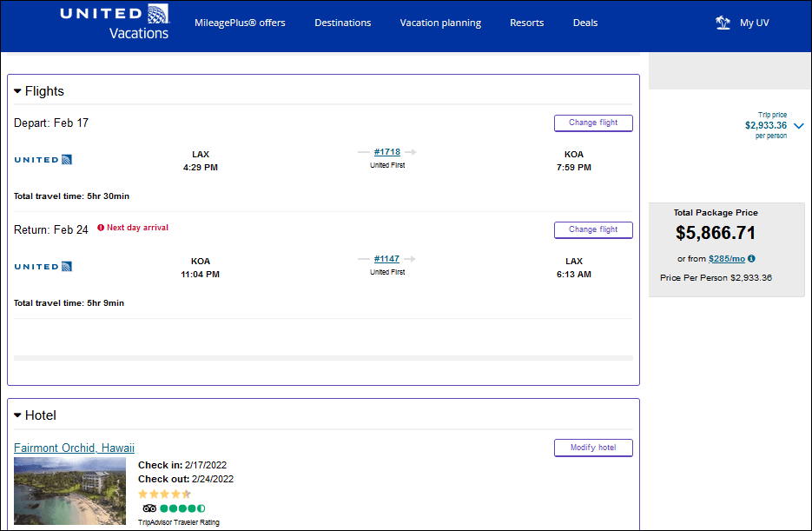Click the arrow right of flight #1718
This screenshot has height=531, width=812.
point(411,152)
